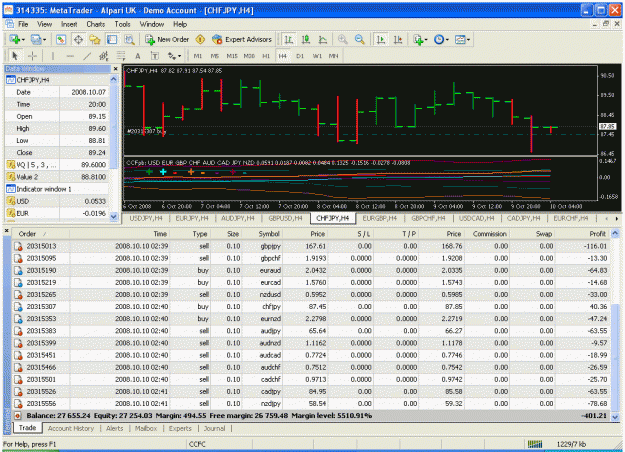Close the Data Window panel
625x452 pixels.
pyautogui.click(x=116, y=69)
